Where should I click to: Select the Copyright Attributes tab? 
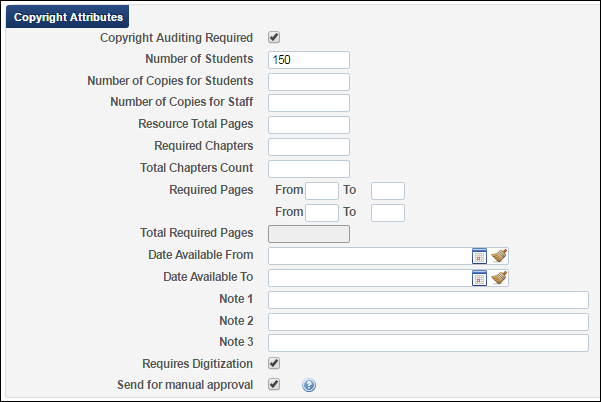coord(68,17)
